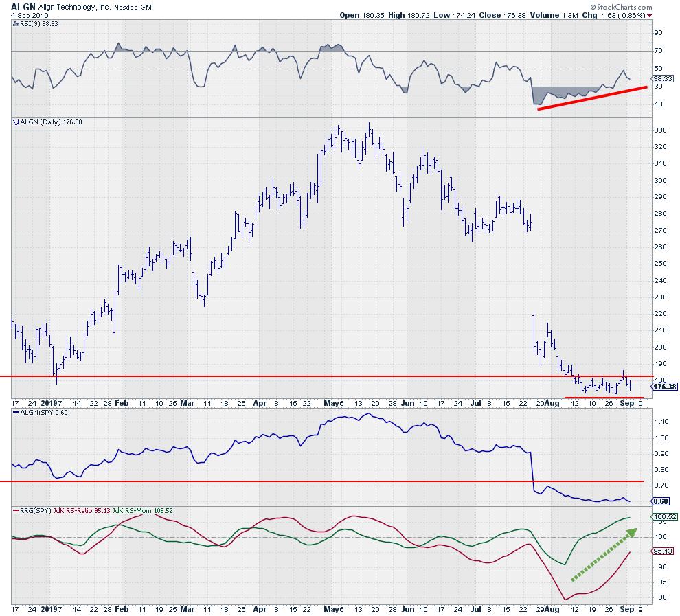Click the 50 midline label on the RSI axis
The width and height of the screenshot is (680, 616).
coord(658,69)
